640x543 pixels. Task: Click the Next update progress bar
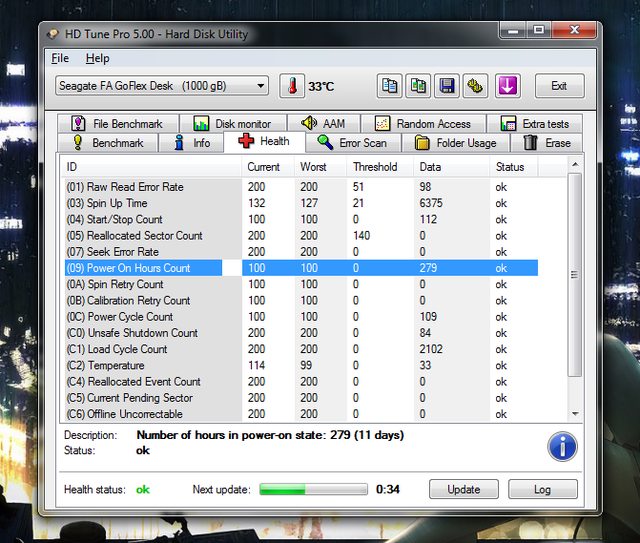click(x=313, y=489)
